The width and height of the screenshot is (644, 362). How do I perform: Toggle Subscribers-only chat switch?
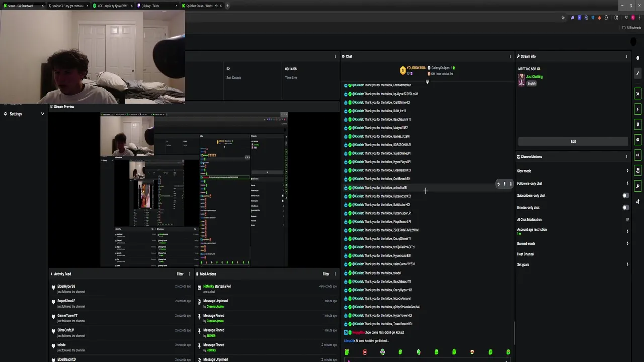[626, 196]
